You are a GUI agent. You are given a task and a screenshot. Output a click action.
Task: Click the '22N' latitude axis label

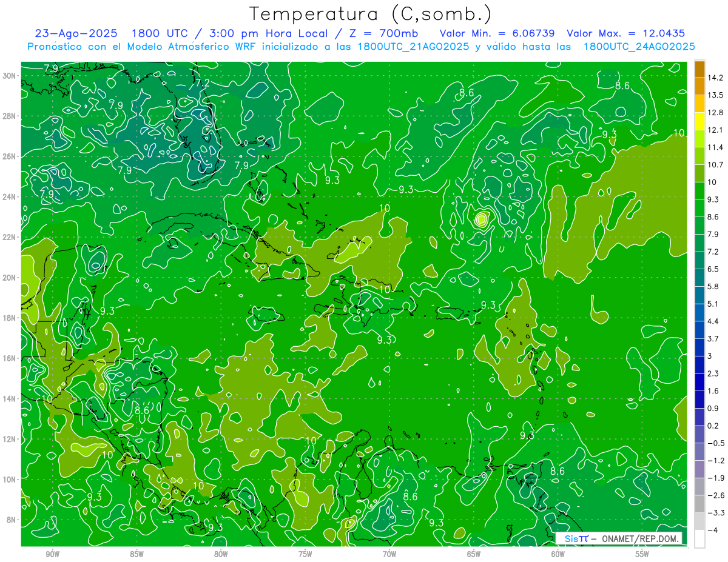[9, 237]
